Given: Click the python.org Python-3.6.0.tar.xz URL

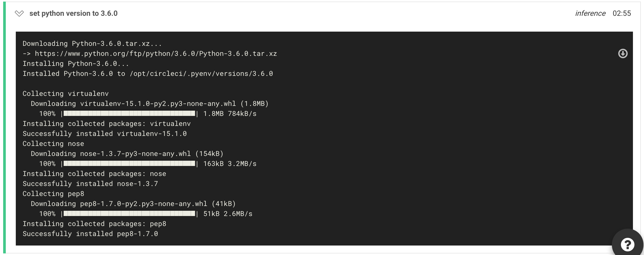Looking at the screenshot, I should coord(156,54).
